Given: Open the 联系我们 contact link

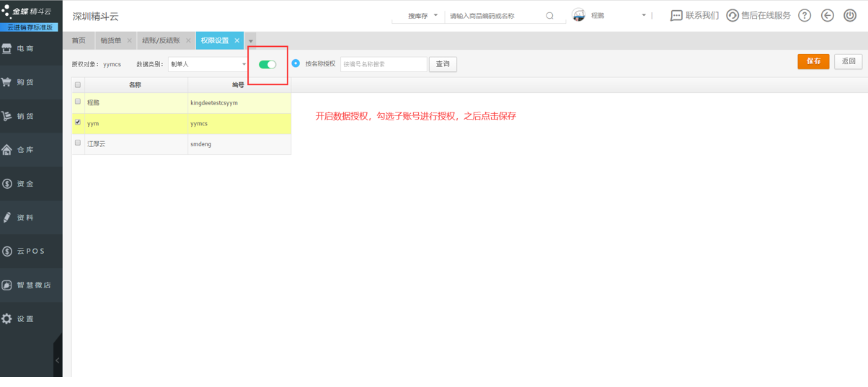Looking at the screenshot, I should (694, 15).
